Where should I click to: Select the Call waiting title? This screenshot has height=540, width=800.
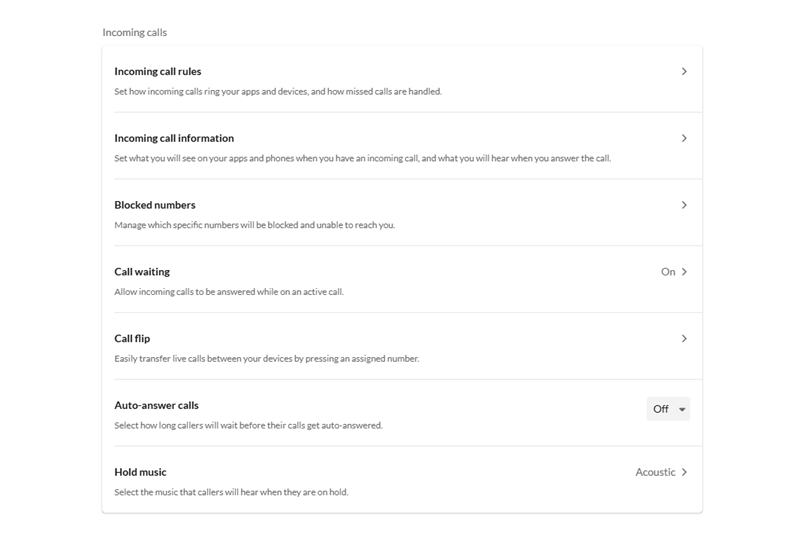click(142, 272)
